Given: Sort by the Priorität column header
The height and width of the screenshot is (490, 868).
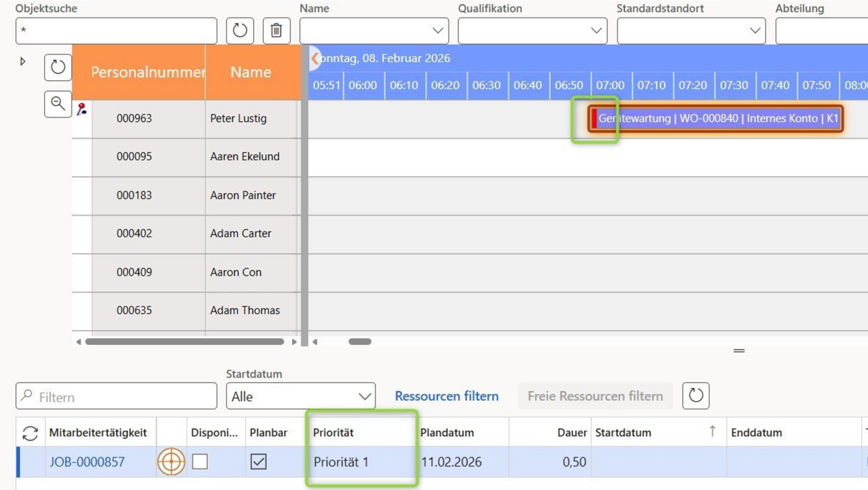Looking at the screenshot, I should coord(333,433).
